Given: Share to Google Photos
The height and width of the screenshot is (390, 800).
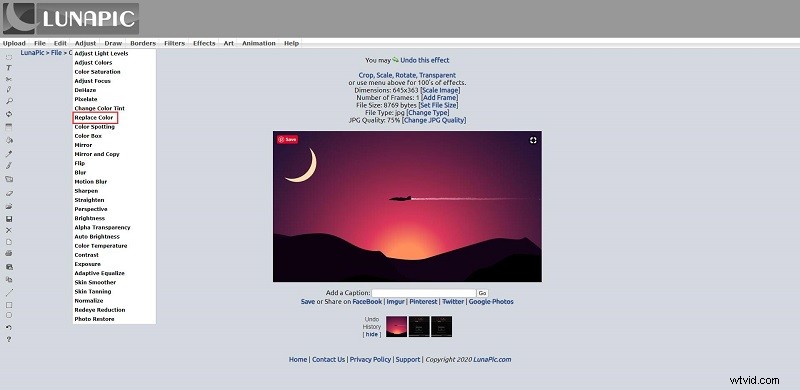Looking at the screenshot, I should tap(491, 302).
